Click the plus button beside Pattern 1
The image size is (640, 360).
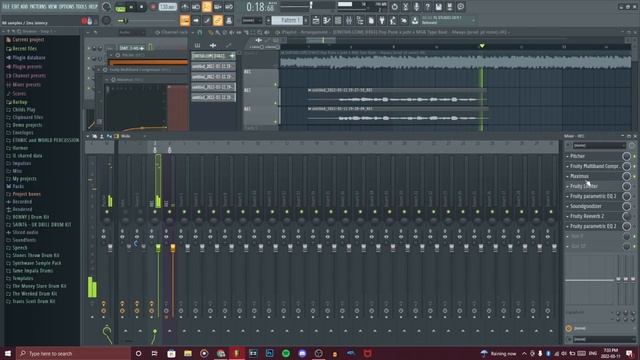[x=306, y=20]
